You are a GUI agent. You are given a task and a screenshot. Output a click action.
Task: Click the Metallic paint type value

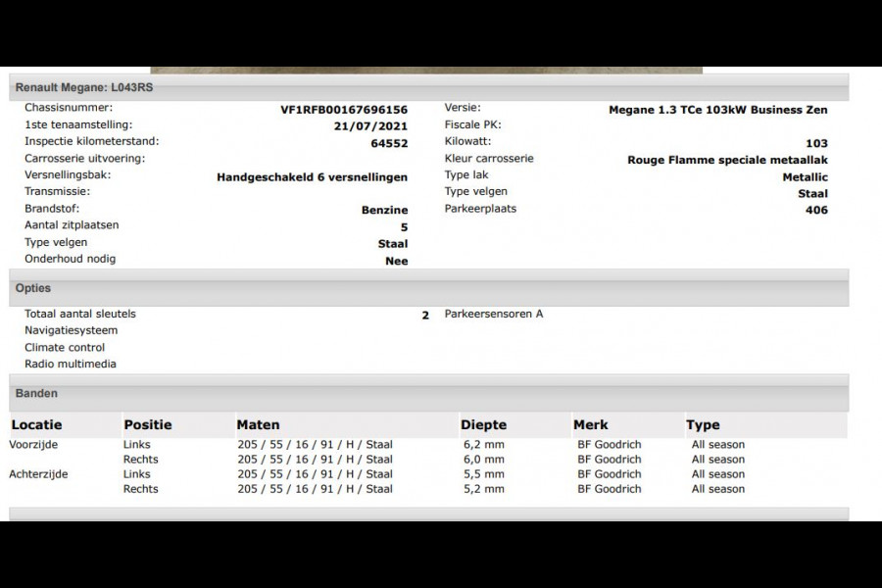pos(805,176)
